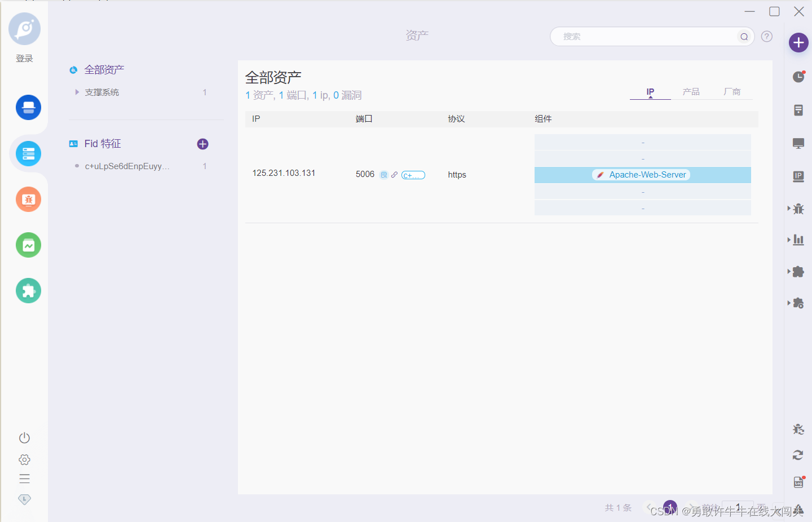812x522 pixels.
Task: Click the Goby logo avatar to log in
Action: pyautogui.click(x=24, y=29)
